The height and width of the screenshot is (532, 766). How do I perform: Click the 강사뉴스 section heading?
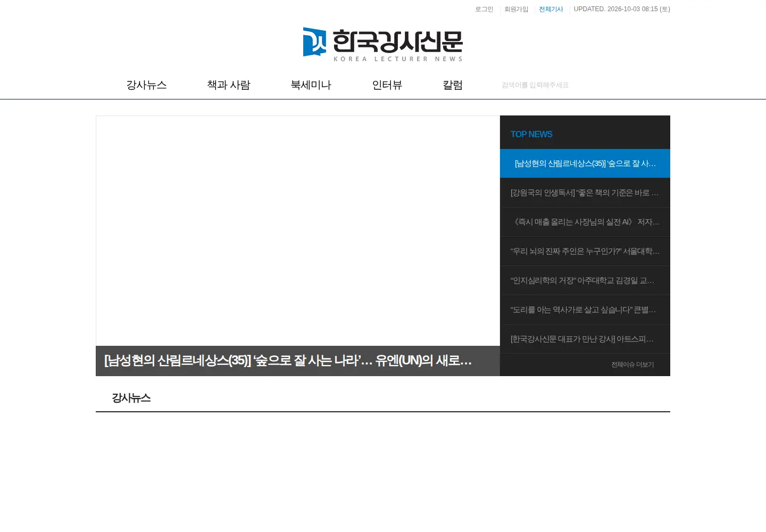131,398
